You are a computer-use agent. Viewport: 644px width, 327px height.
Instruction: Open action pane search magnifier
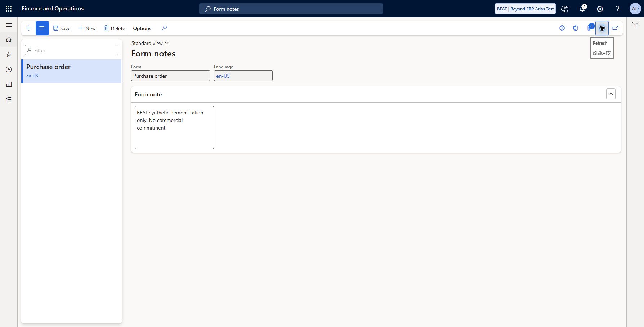pyautogui.click(x=164, y=28)
